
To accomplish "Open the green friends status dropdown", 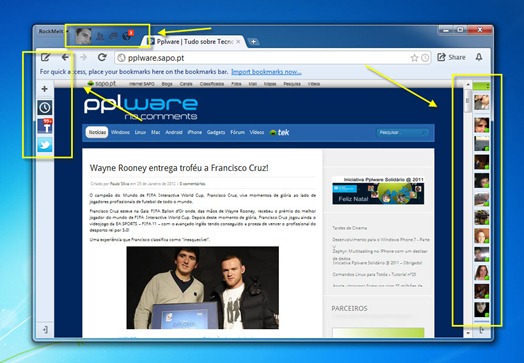I will coord(481,86).
